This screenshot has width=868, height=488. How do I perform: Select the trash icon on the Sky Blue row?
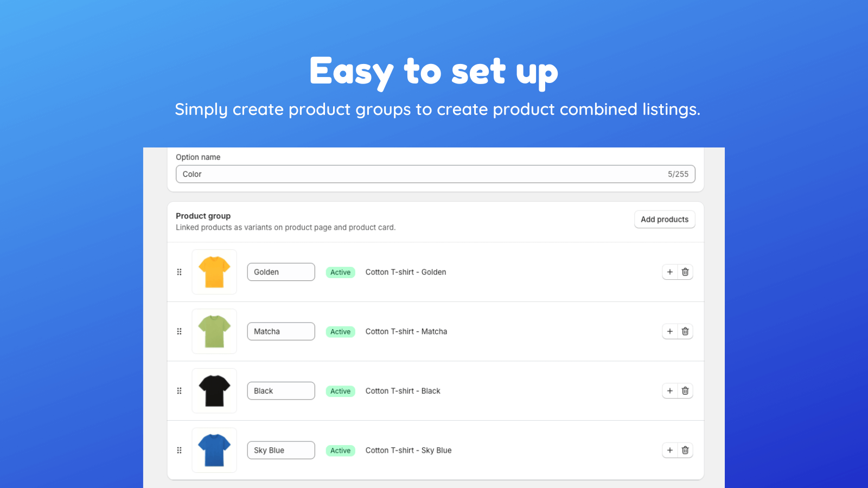click(685, 450)
